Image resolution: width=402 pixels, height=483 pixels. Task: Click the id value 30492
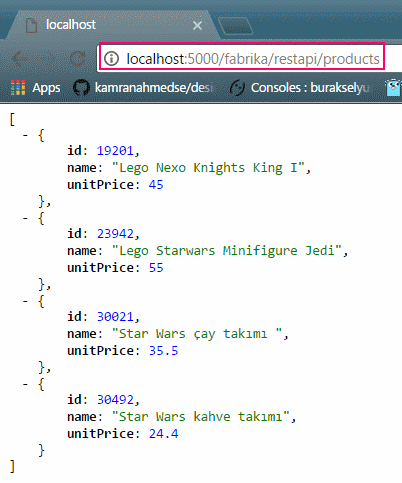tap(115, 400)
